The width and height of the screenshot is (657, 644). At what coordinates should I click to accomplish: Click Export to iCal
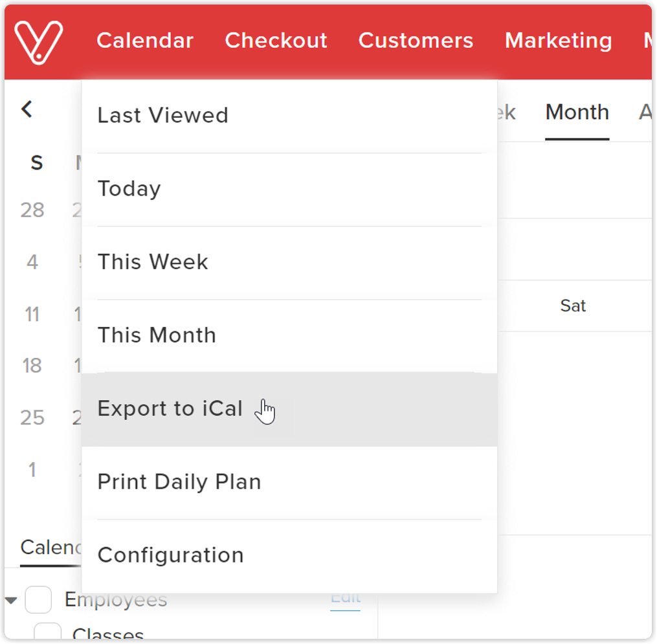click(170, 409)
